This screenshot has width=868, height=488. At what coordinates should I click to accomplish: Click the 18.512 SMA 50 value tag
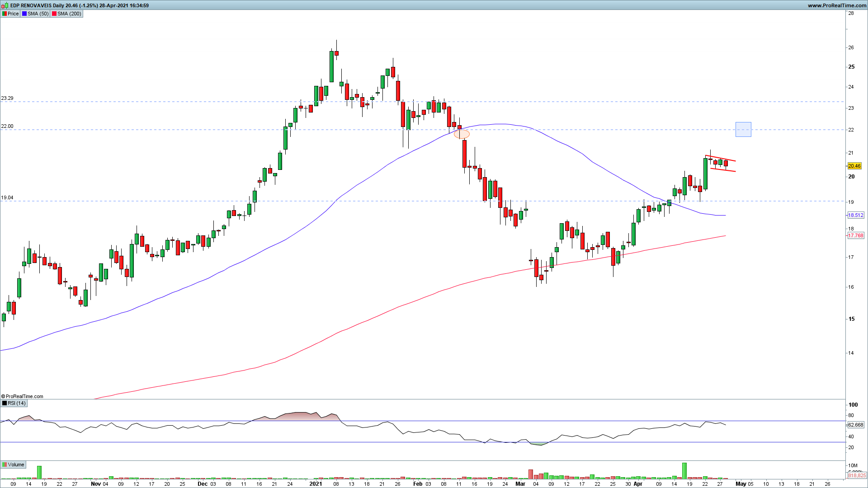(855, 216)
